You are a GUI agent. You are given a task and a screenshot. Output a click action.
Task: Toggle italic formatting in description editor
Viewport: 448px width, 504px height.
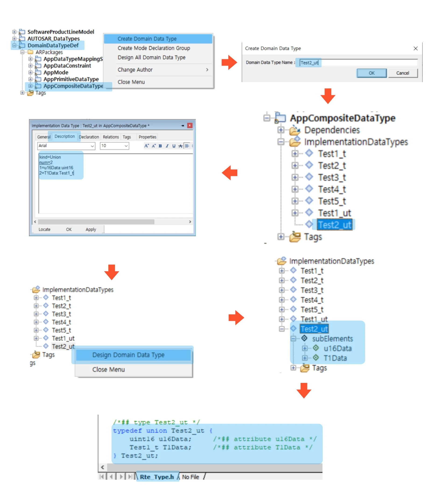point(167,146)
